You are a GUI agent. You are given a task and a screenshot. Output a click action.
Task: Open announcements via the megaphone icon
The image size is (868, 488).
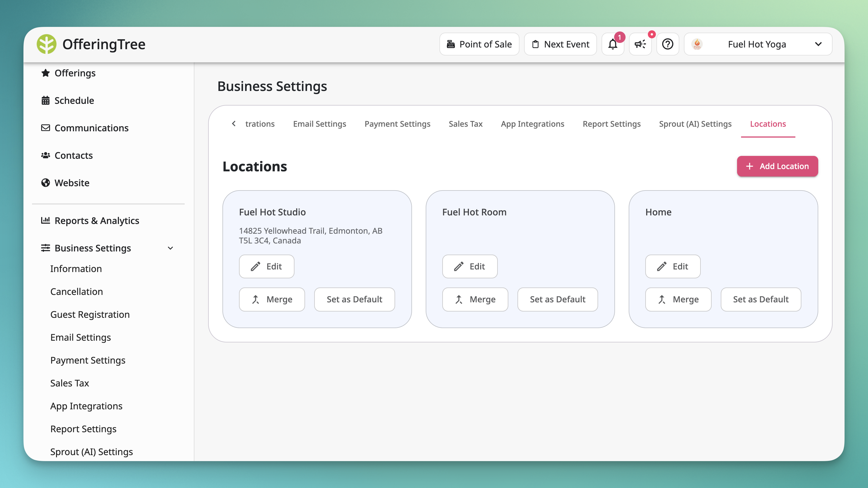(640, 44)
